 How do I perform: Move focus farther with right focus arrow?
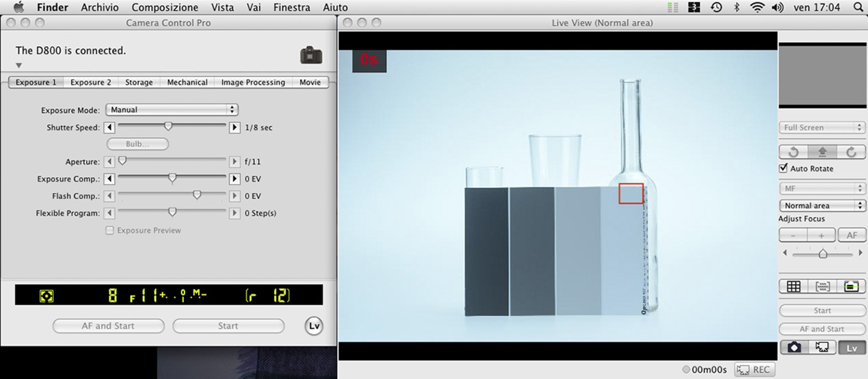[861, 253]
